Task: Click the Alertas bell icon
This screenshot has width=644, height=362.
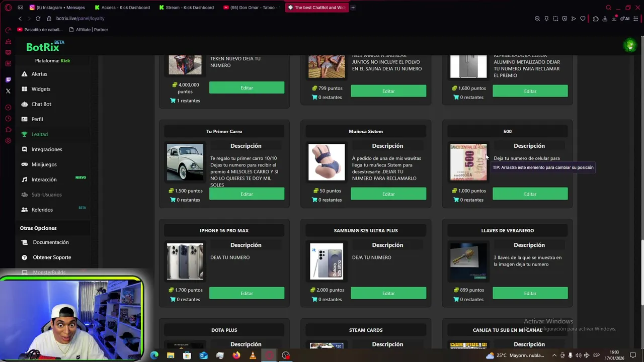Action: coord(24,74)
